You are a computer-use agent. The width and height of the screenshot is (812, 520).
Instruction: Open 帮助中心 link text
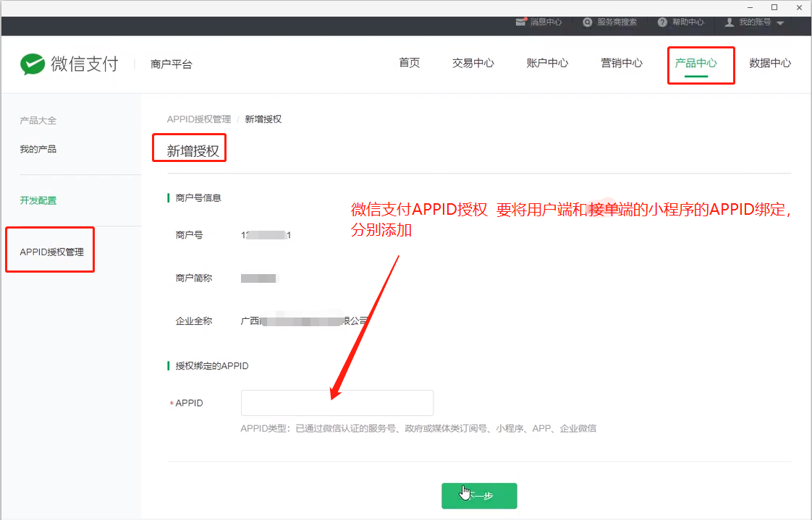[x=688, y=22]
